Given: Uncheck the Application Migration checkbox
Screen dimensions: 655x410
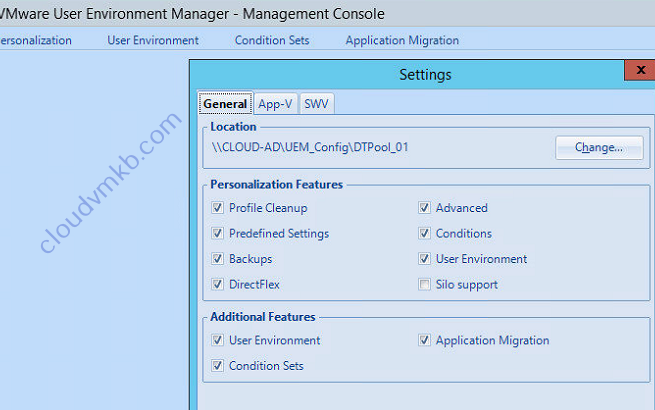Looking at the screenshot, I should coord(424,340).
